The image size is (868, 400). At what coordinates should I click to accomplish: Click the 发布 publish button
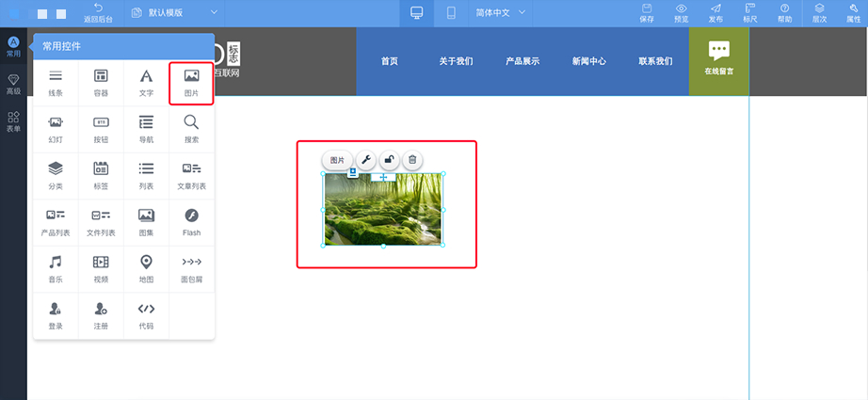(x=715, y=13)
